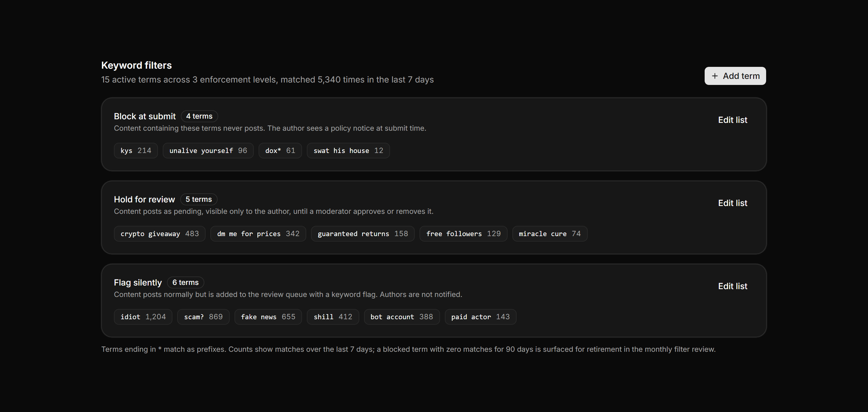Select the 'scam?' term chip
Image resolution: width=868 pixels, height=412 pixels.
[203, 317]
